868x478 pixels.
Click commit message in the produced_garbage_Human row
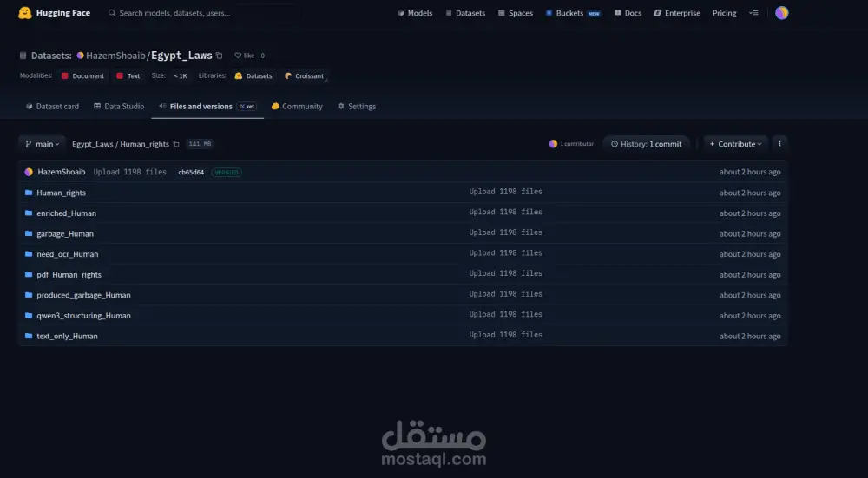pyautogui.click(x=505, y=294)
